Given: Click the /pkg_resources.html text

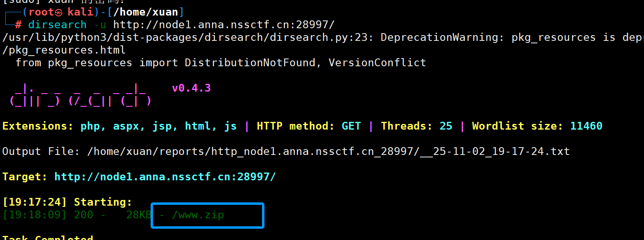Looking at the screenshot, I should tap(64, 50).
